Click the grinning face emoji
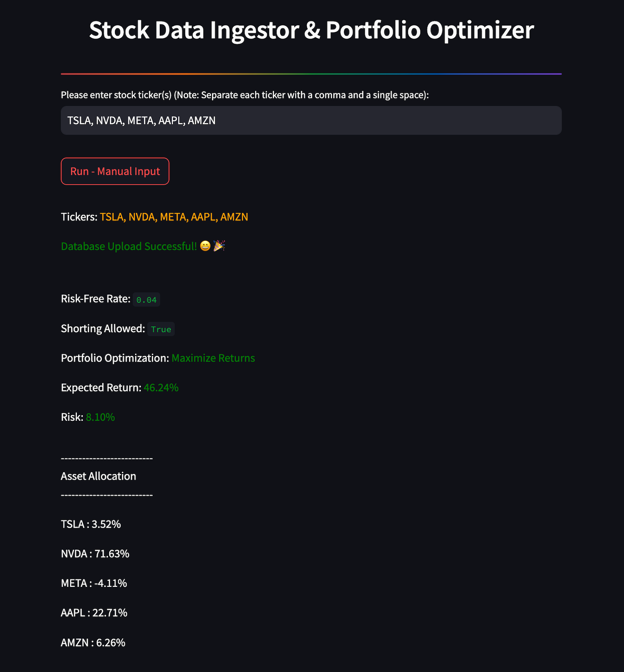 tap(205, 246)
